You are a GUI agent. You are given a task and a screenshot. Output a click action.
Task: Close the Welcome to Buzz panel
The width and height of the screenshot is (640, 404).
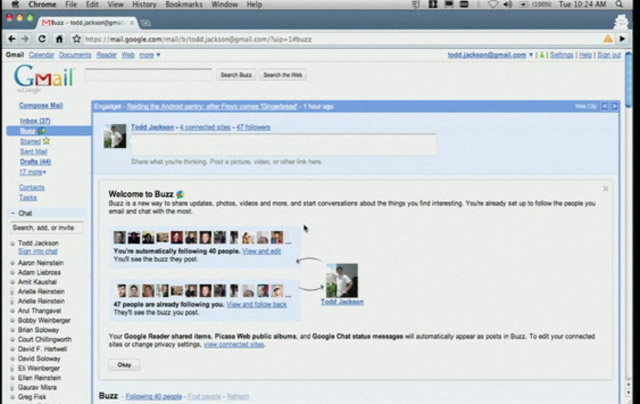tap(605, 188)
